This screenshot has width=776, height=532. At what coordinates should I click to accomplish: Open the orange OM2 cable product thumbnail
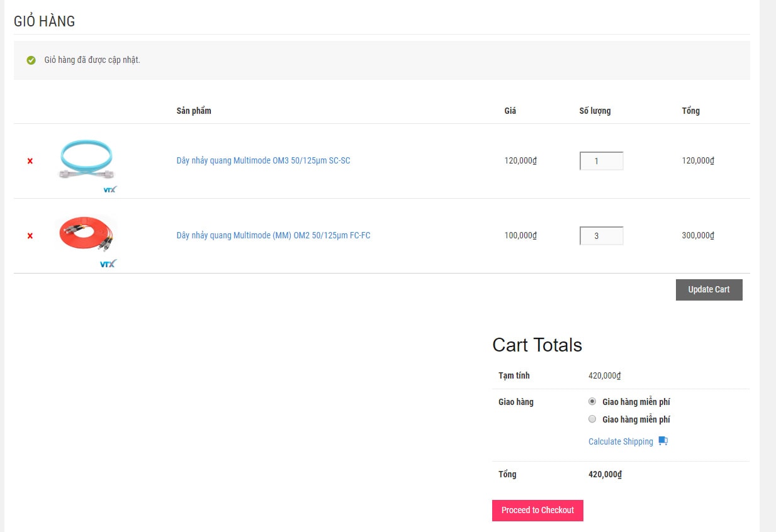87,236
